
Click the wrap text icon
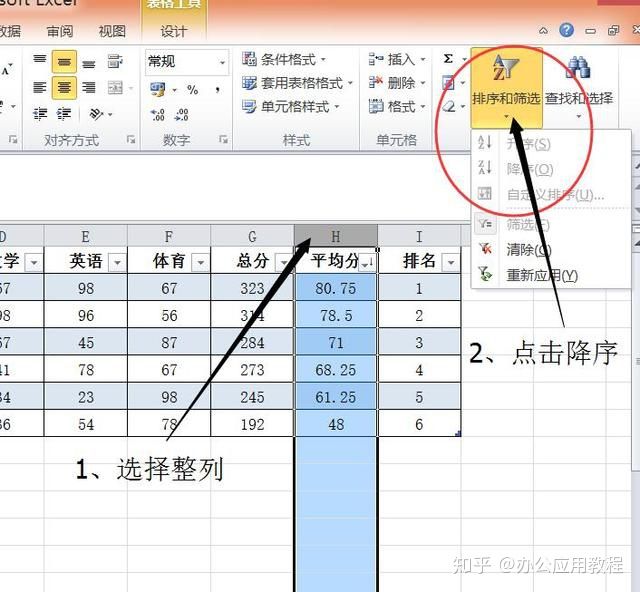click(x=115, y=62)
